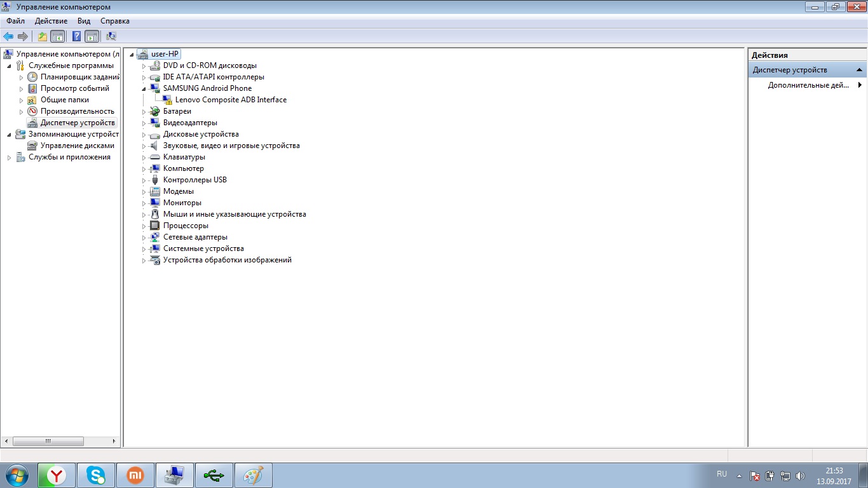Viewport: 868px width, 488px height.
Task: Toggle the action pane toolbar icon
Action: (x=92, y=36)
